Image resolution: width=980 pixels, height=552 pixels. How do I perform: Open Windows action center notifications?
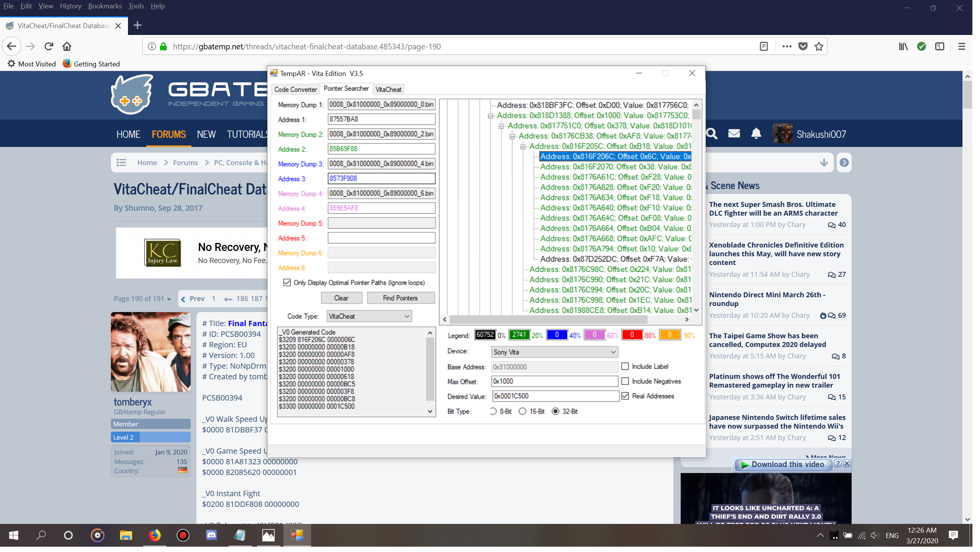point(953,536)
